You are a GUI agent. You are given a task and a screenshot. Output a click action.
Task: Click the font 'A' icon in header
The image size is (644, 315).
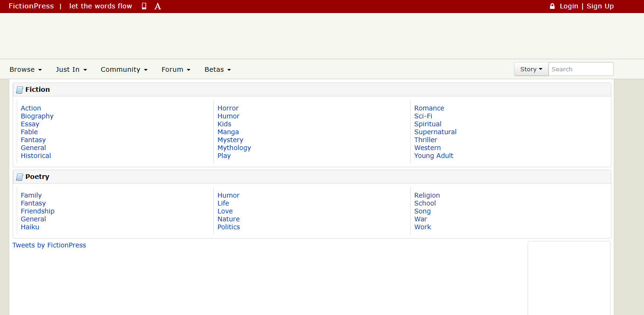coord(158,6)
